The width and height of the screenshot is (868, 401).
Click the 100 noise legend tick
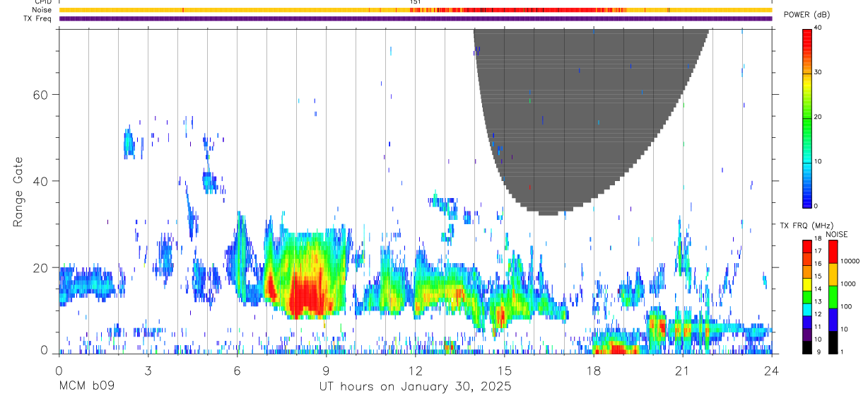[845, 306]
